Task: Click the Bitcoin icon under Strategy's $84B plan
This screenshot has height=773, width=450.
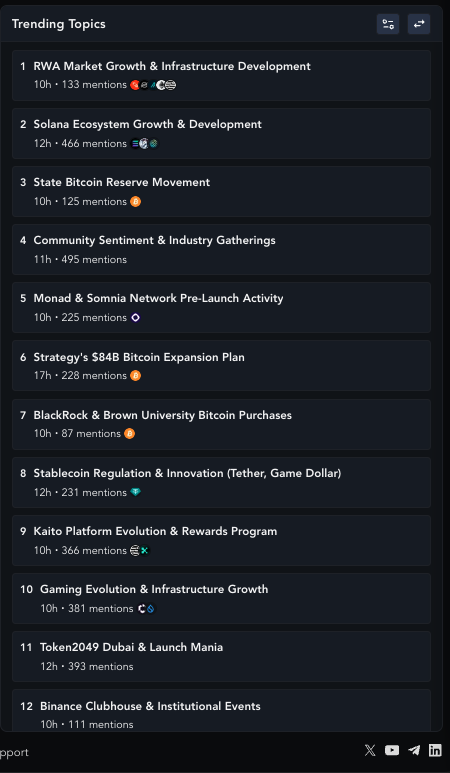Action: point(136,376)
